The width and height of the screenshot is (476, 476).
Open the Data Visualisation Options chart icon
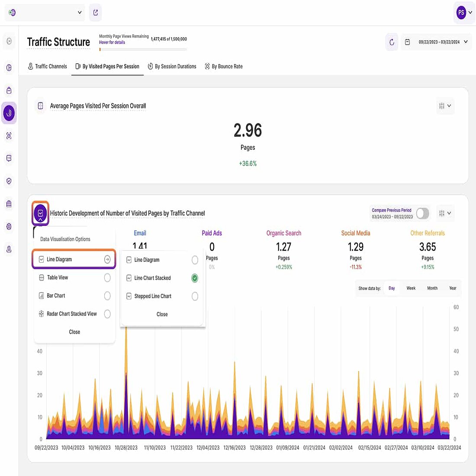40,213
